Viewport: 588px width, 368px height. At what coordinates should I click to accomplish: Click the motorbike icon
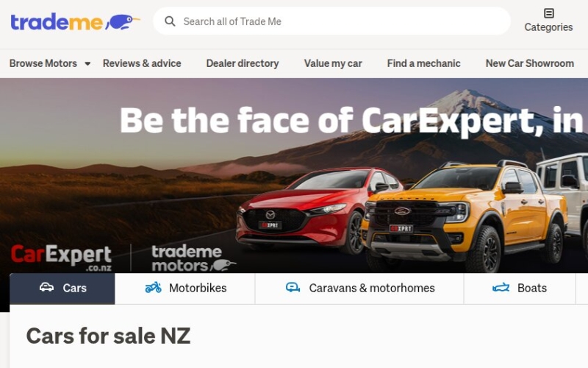pos(153,288)
